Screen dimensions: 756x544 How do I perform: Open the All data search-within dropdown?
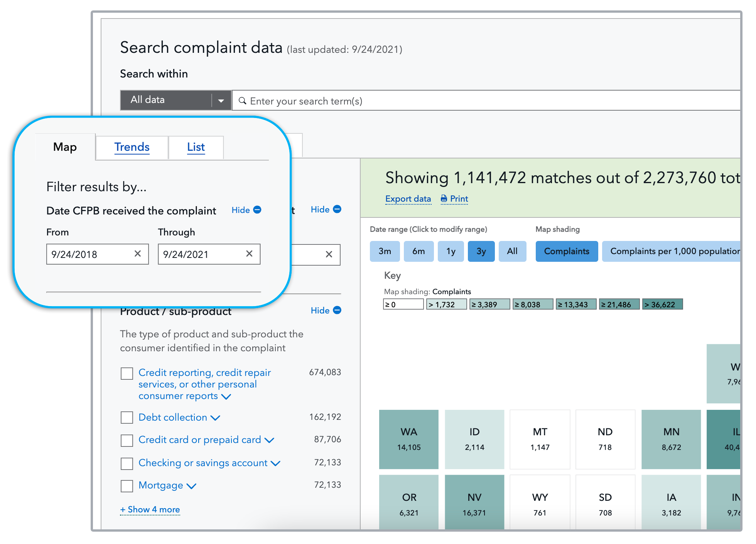pyautogui.click(x=220, y=100)
